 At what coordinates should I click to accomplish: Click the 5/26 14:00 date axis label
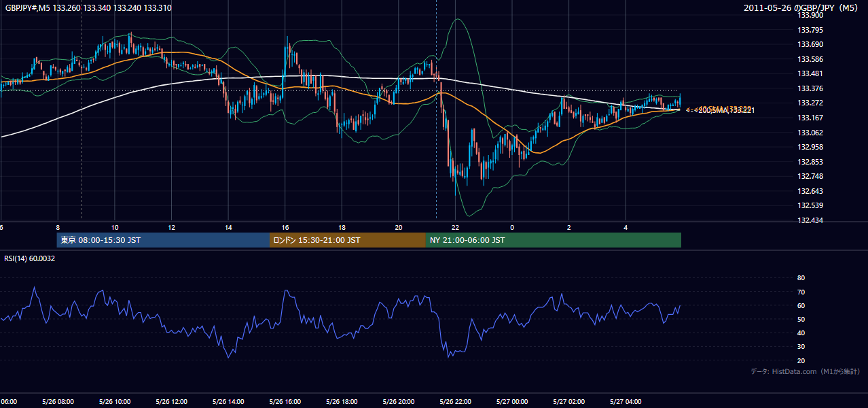click(x=228, y=401)
